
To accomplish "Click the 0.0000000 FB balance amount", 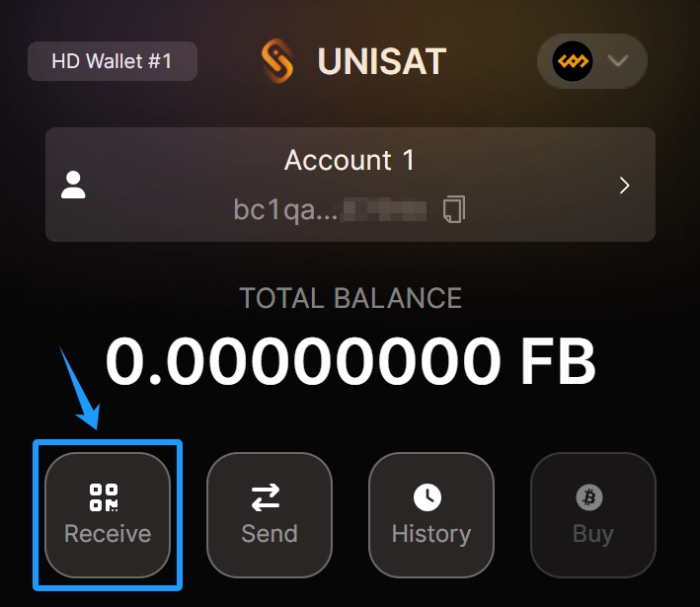I will tap(350, 362).
